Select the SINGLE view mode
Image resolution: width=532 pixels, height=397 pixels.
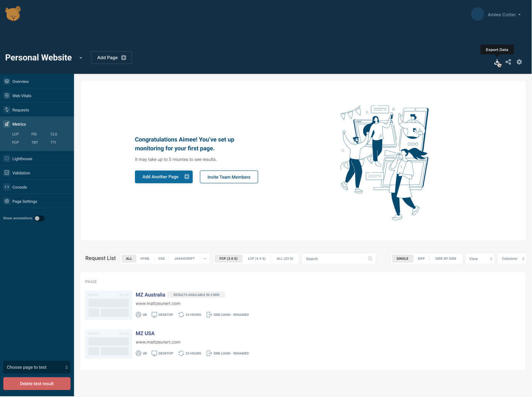tap(402, 259)
